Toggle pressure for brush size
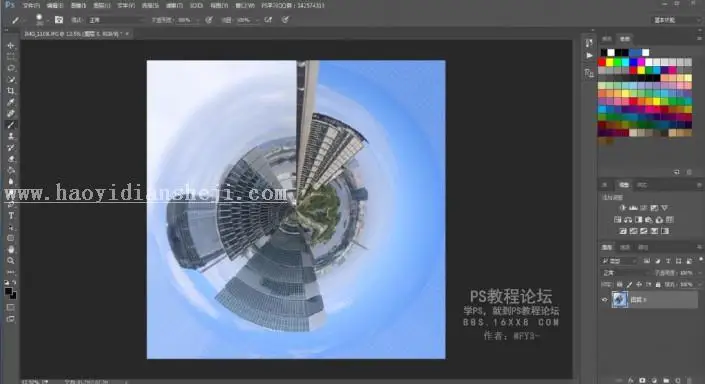The height and width of the screenshot is (384, 705). coord(285,20)
